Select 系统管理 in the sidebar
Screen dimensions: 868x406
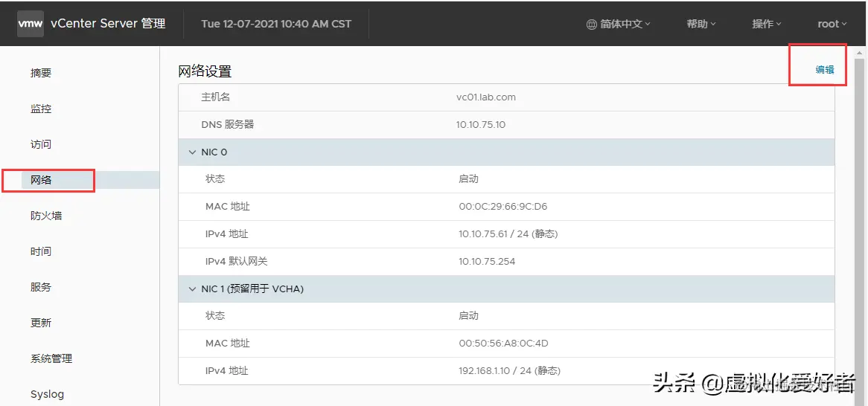coord(51,358)
